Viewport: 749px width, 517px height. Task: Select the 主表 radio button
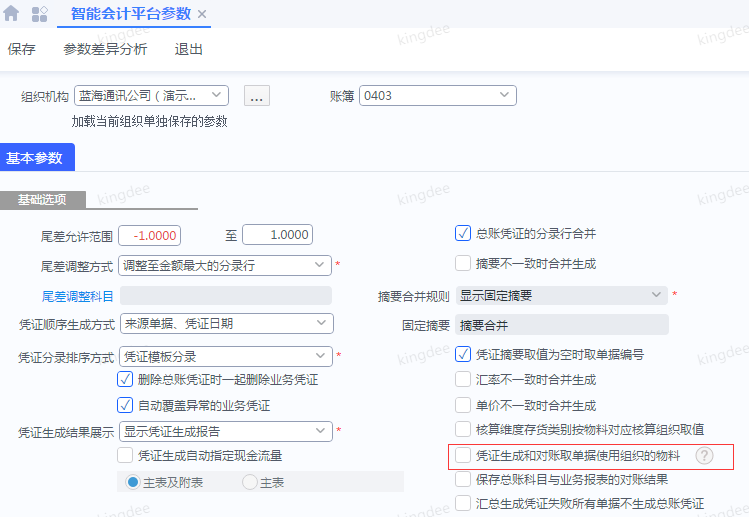pos(250,482)
